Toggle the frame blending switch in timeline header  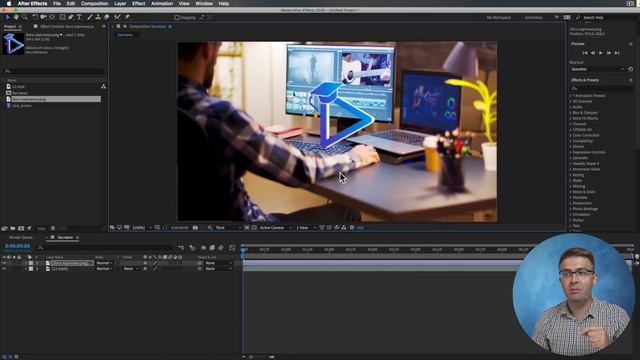[212, 248]
